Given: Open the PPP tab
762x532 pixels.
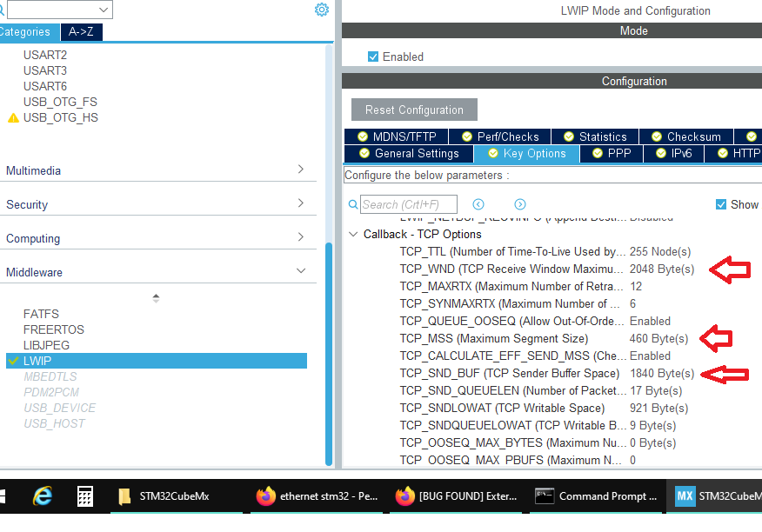Looking at the screenshot, I should 612,154.
